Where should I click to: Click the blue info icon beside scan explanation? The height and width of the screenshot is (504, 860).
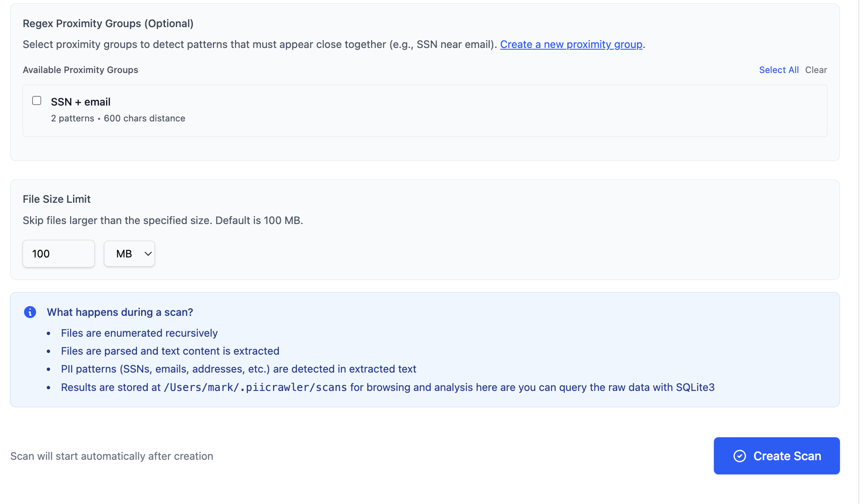pos(30,312)
